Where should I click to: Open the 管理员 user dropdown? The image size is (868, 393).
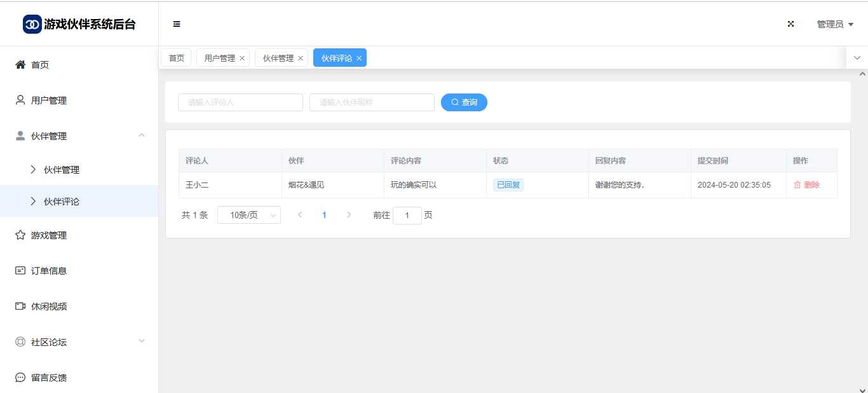834,24
